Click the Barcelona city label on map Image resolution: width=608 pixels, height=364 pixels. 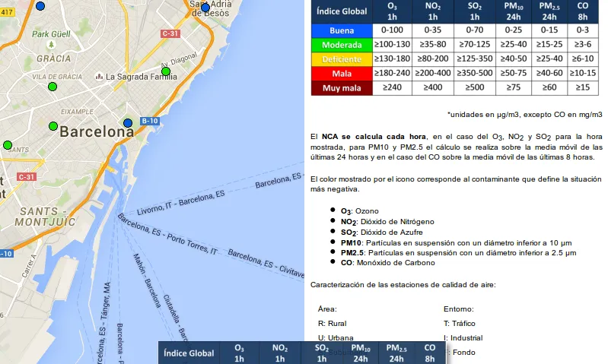click(97, 131)
